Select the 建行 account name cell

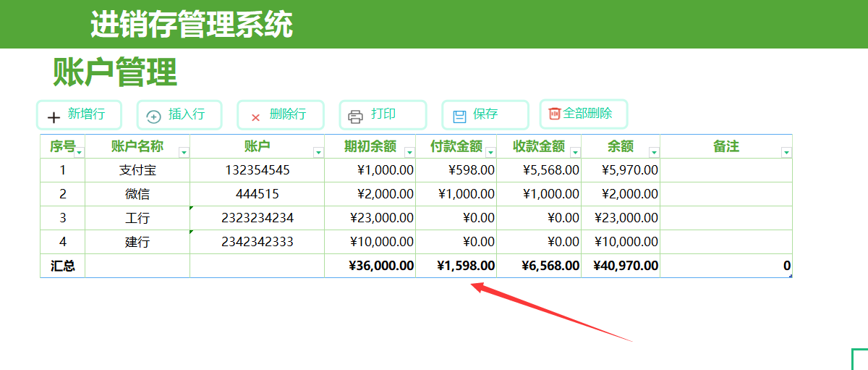coord(137,242)
